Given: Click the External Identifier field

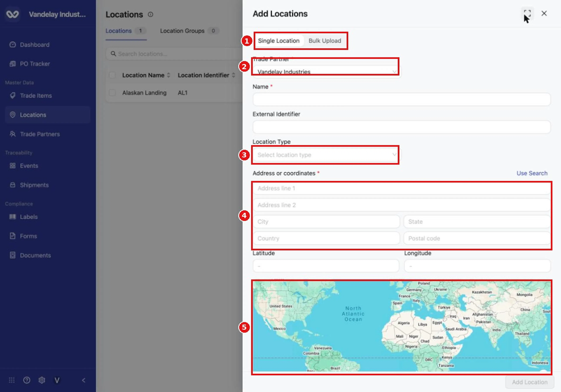Looking at the screenshot, I should (402, 127).
